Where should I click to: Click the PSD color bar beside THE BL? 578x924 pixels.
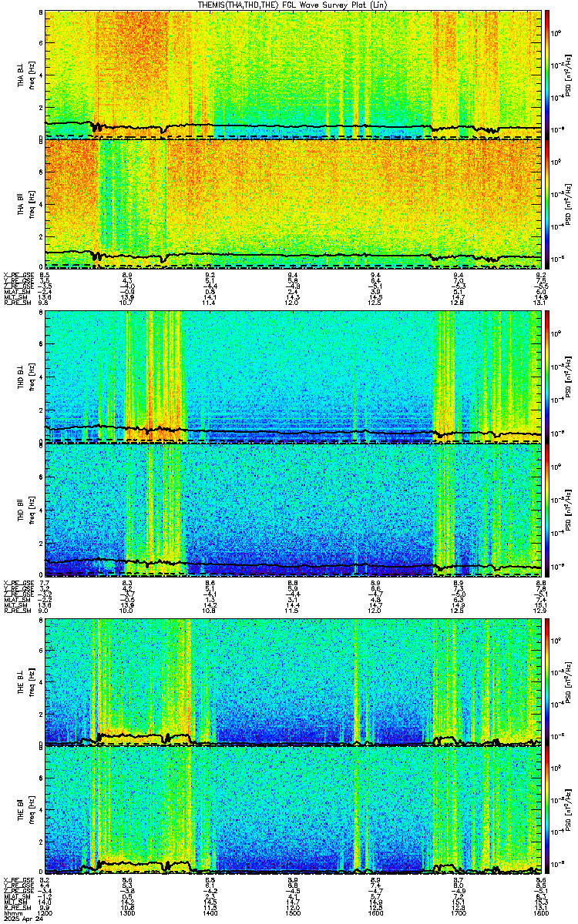547,681
